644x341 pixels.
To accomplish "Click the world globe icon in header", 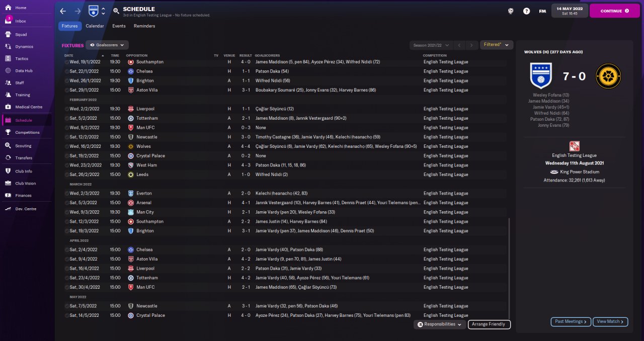I will (x=511, y=11).
